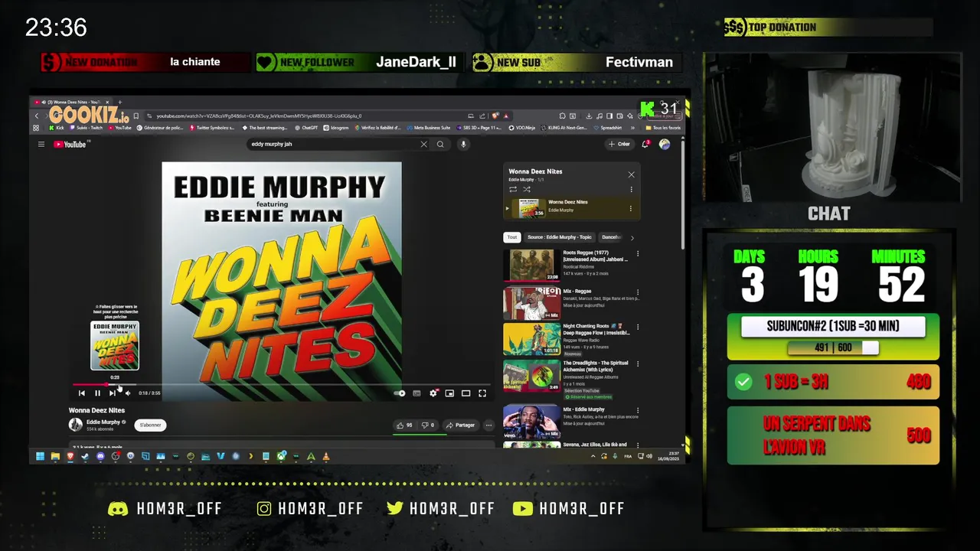Skip to next video in player

point(113,393)
